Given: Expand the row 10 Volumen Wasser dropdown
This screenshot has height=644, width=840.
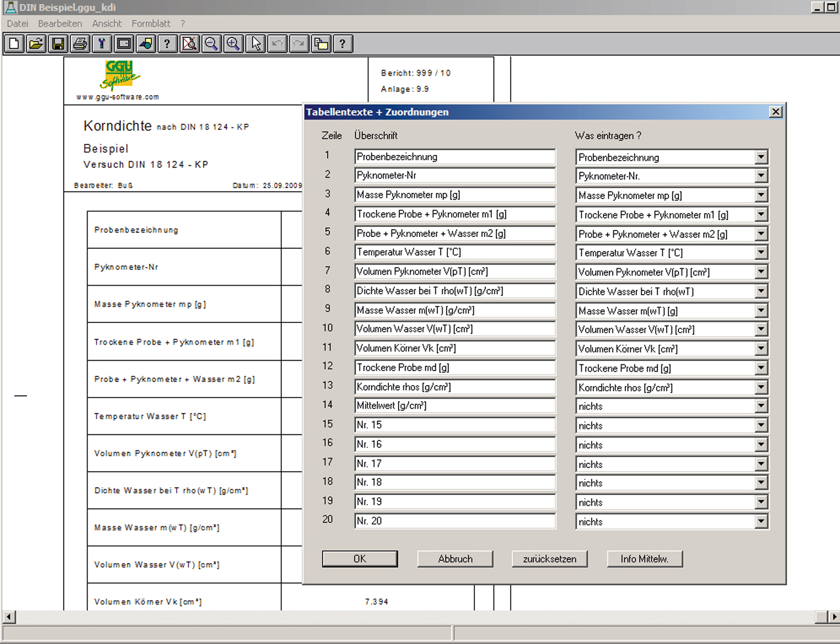Looking at the screenshot, I should pos(761,330).
